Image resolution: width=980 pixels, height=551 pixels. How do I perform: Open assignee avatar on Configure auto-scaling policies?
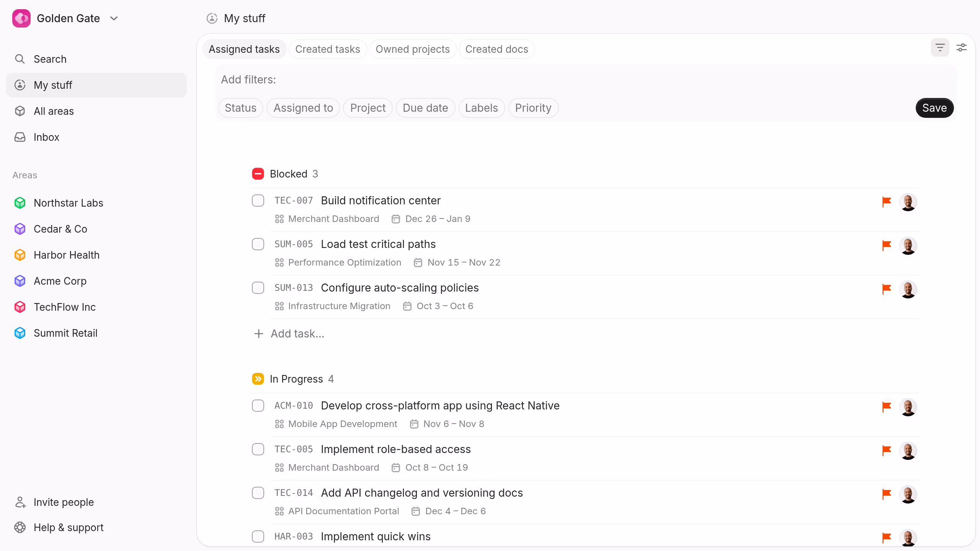pos(908,289)
